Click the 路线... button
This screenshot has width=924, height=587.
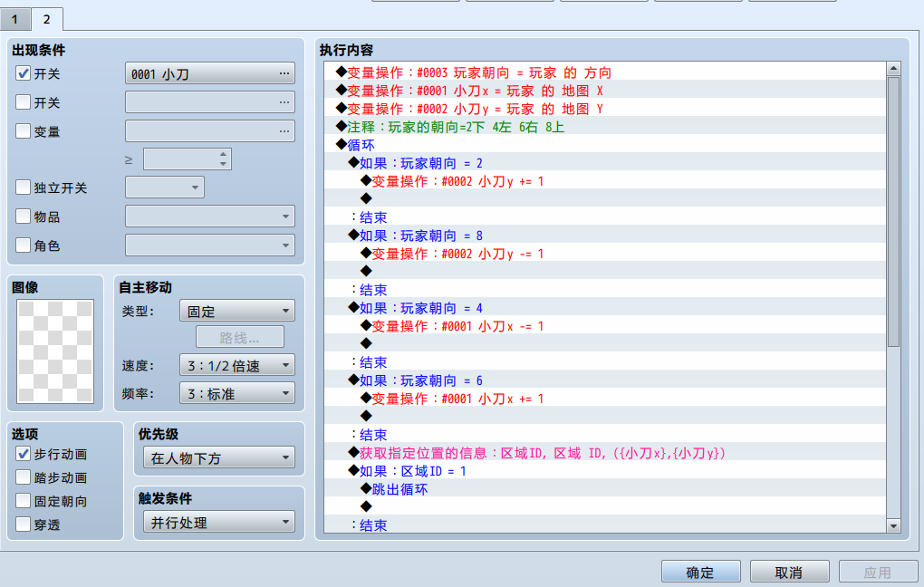point(240,338)
